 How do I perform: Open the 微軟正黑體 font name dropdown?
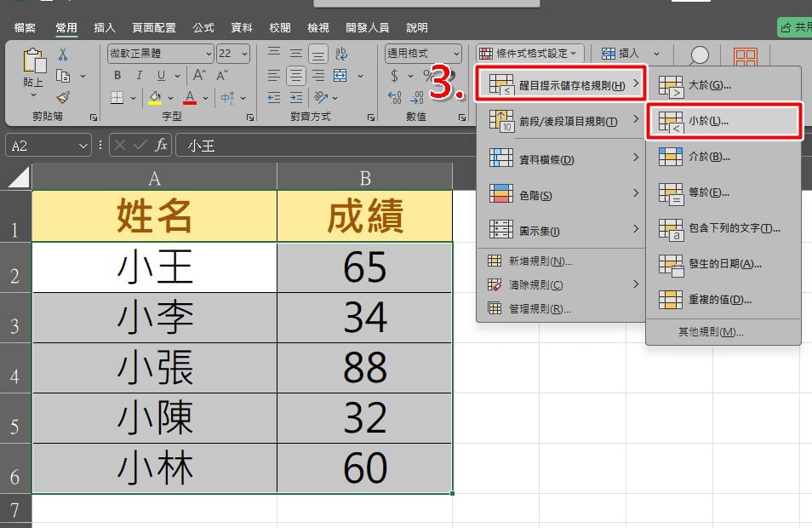[x=209, y=54]
